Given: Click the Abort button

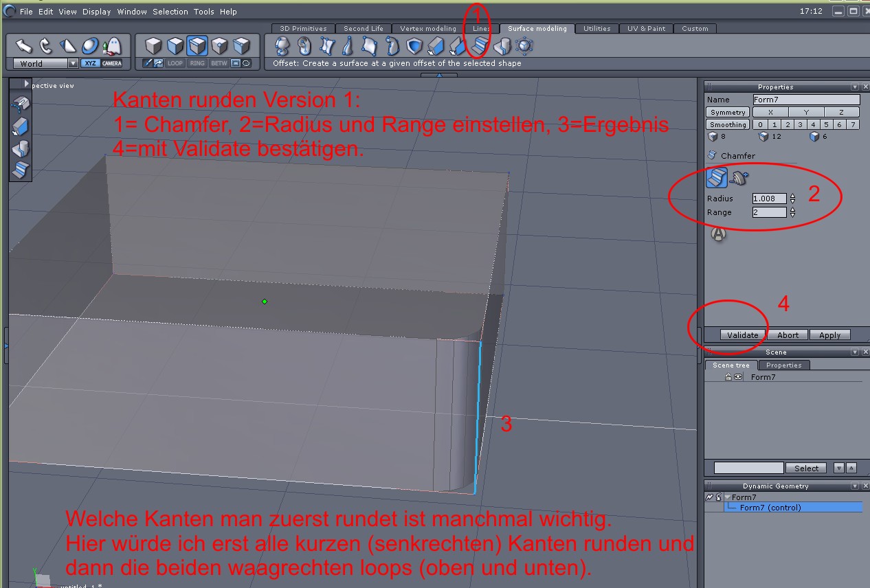Looking at the screenshot, I should click(788, 335).
